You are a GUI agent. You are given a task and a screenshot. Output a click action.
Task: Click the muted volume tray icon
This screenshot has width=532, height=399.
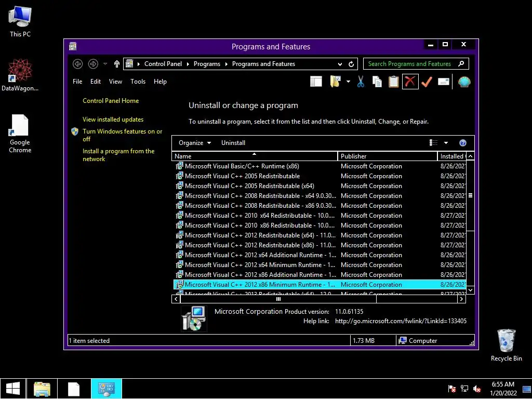click(x=477, y=389)
